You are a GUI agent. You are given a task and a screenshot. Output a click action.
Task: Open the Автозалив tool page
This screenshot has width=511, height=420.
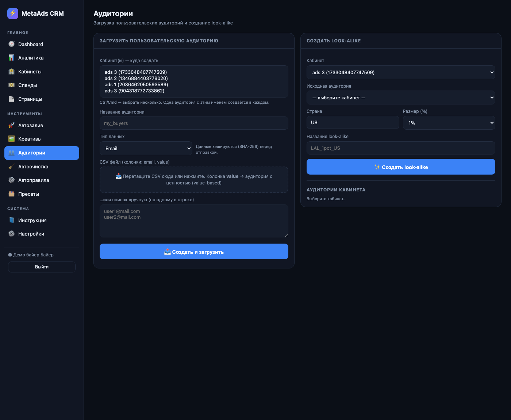click(42, 125)
